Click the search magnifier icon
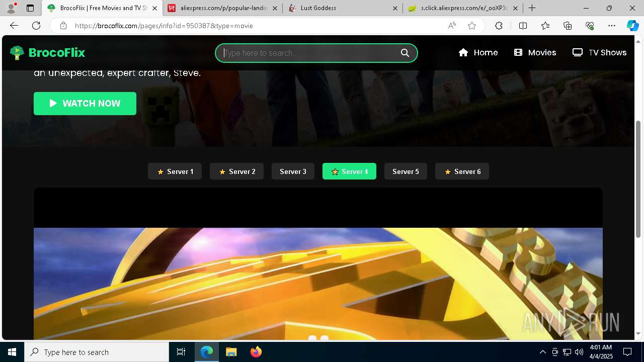Viewport: 644px width, 362px height. (x=405, y=53)
